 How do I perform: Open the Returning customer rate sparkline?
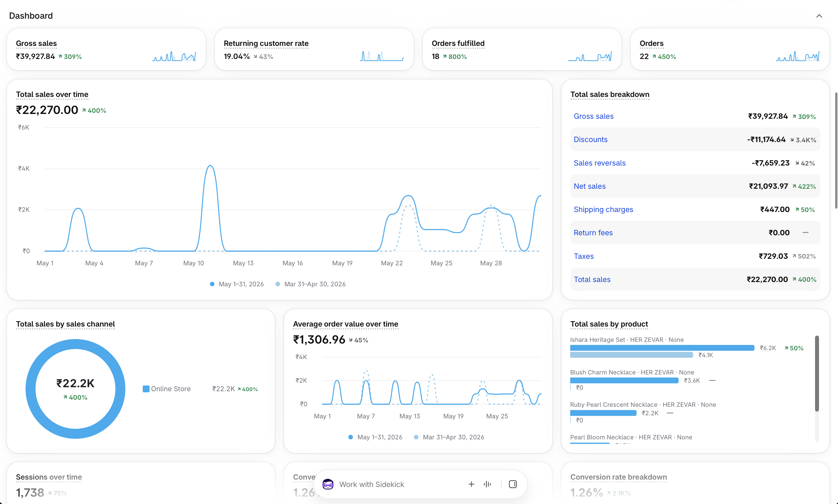[x=382, y=56]
